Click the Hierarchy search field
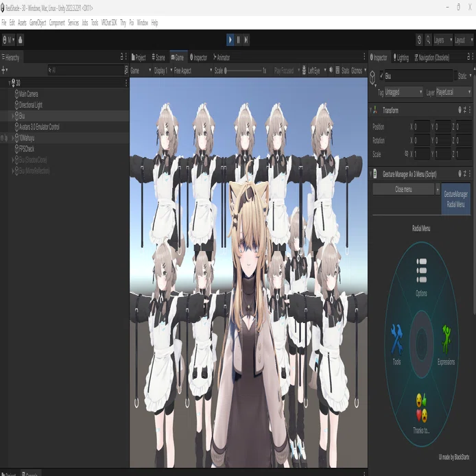The width and height of the screenshot is (476, 476). pyautogui.click(x=86, y=70)
